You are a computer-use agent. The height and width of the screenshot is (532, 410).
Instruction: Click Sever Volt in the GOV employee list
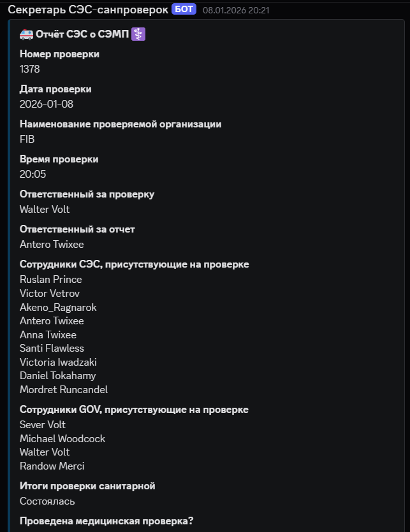[42, 424]
